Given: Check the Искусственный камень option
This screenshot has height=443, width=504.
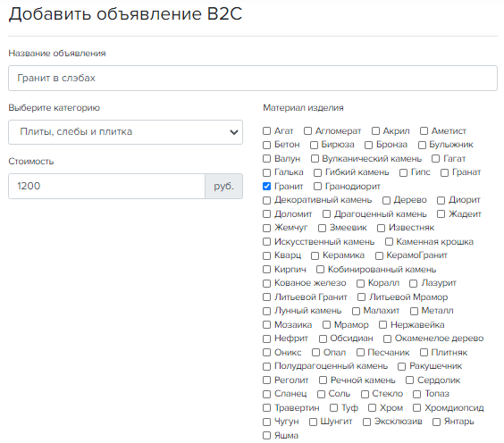Looking at the screenshot, I should (266, 241).
